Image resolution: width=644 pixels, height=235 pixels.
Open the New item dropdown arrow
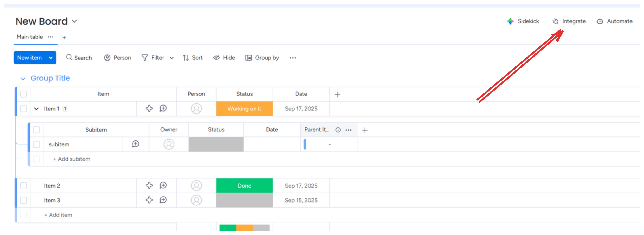pyautogui.click(x=51, y=58)
